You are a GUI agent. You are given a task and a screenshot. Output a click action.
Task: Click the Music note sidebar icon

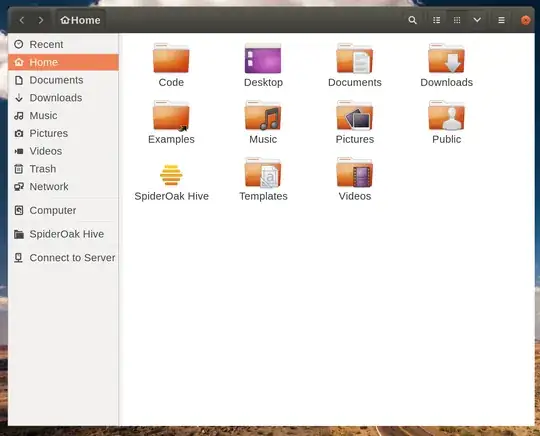(19, 116)
